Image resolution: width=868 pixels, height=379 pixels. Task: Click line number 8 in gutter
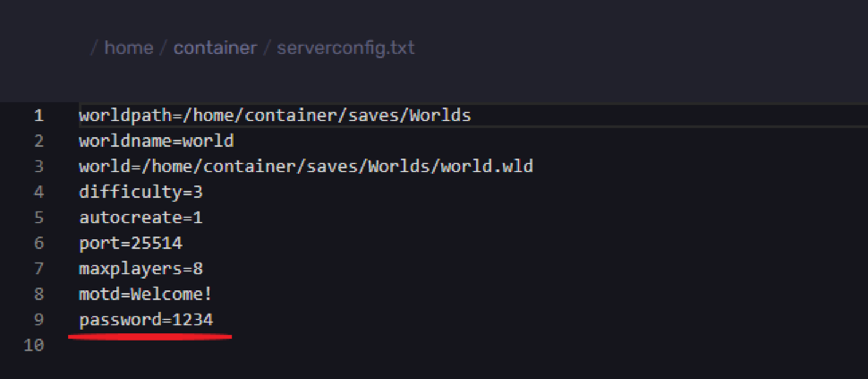(38, 294)
